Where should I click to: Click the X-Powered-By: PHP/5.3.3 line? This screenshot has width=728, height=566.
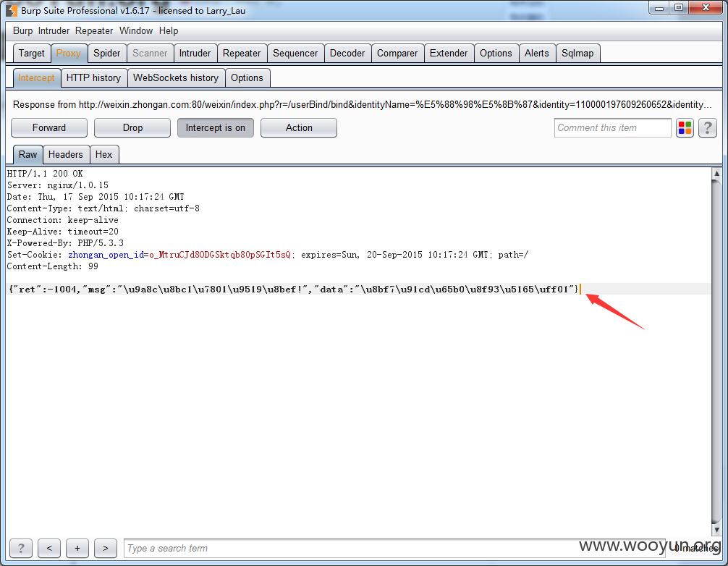pyautogui.click(x=65, y=243)
